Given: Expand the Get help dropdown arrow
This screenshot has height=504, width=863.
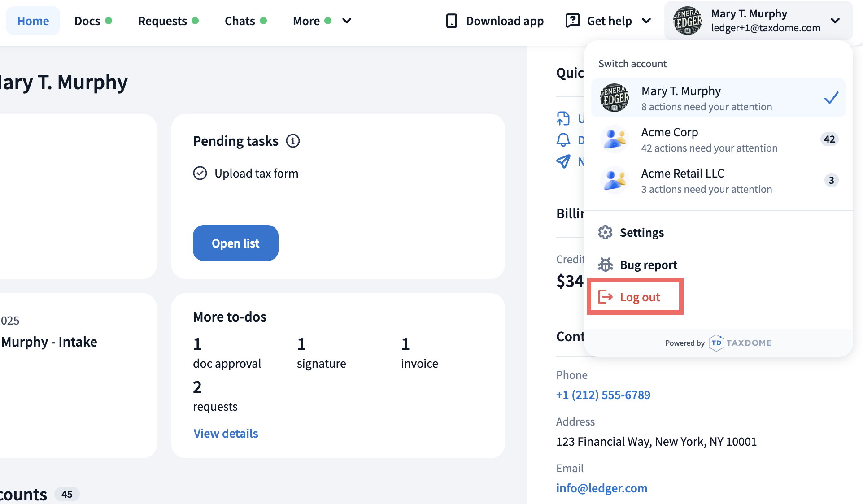Looking at the screenshot, I should [x=646, y=21].
